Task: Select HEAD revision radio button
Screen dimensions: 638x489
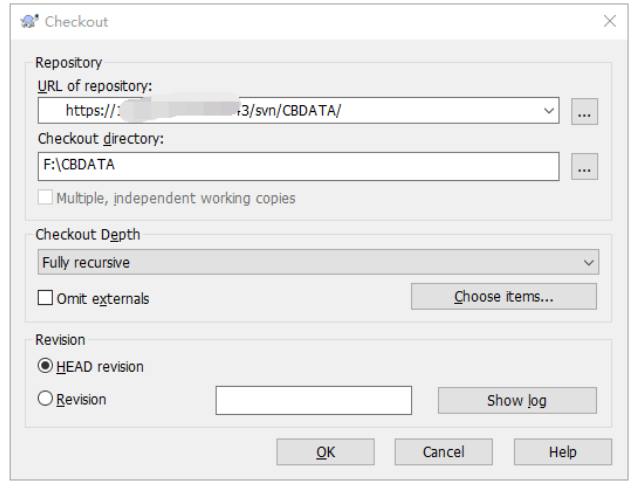Action: click(x=45, y=366)
